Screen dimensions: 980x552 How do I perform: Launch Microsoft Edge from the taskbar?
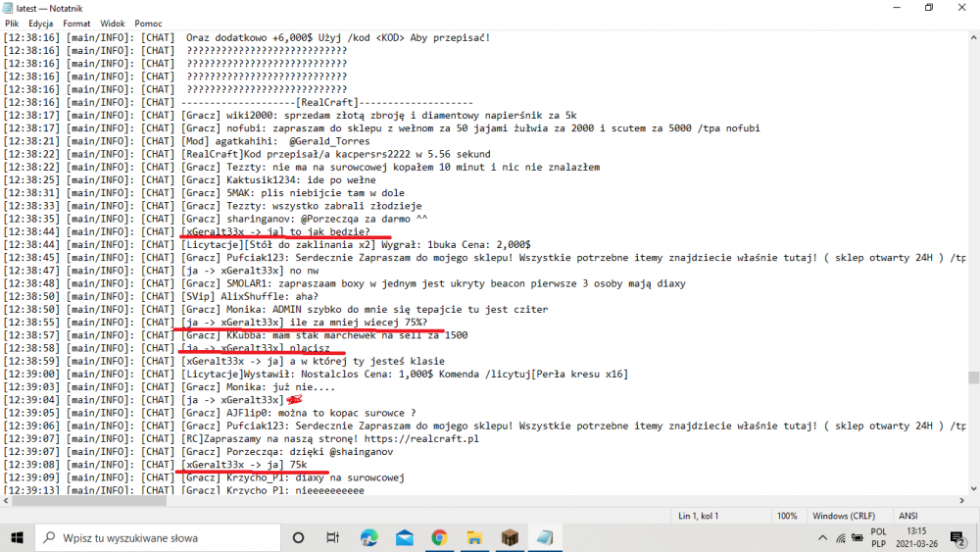coord(368,537)
